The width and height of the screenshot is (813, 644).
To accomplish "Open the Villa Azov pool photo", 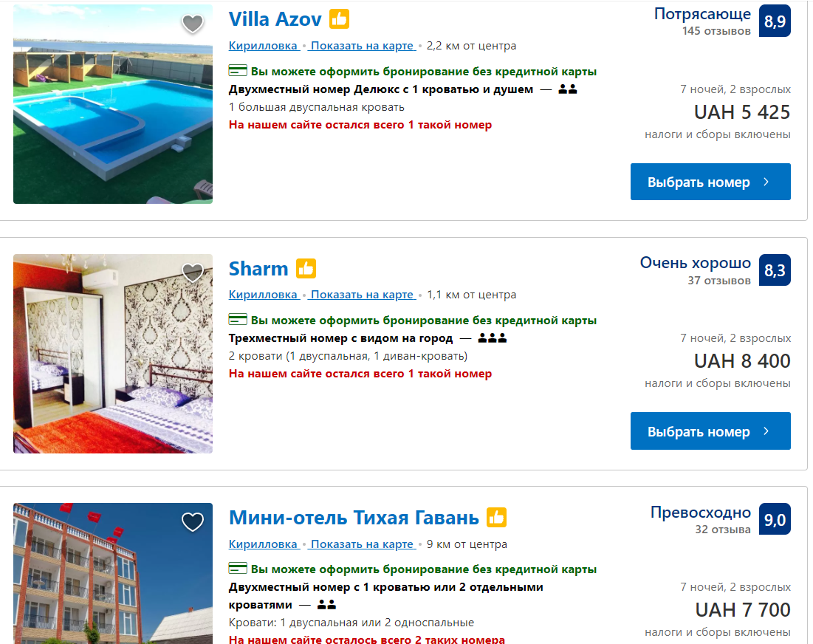I will [x=113, y=104].
